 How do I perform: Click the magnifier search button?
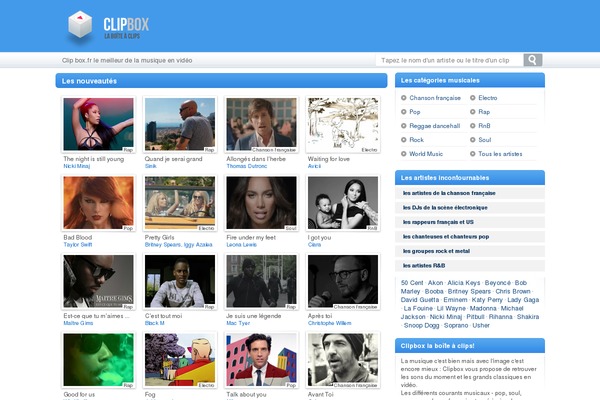[532, 60]
